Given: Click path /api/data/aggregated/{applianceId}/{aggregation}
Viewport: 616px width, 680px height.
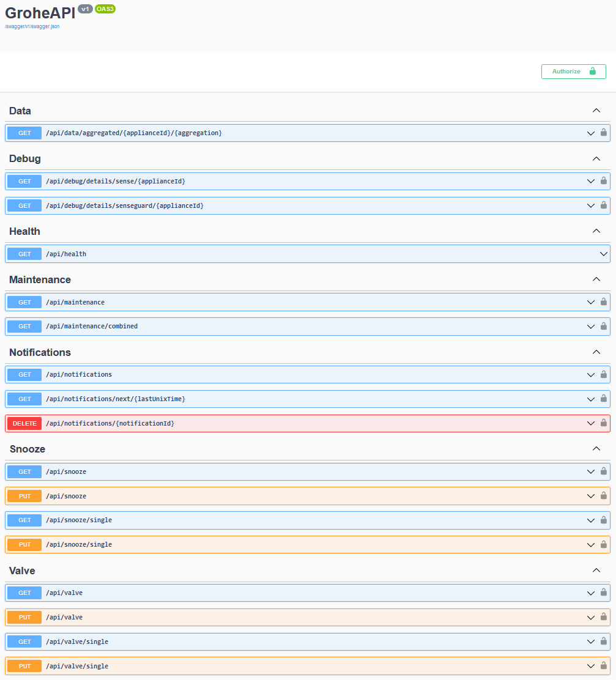Looking at the screenshot, I should pyautogui.click(x=134, y=133).
